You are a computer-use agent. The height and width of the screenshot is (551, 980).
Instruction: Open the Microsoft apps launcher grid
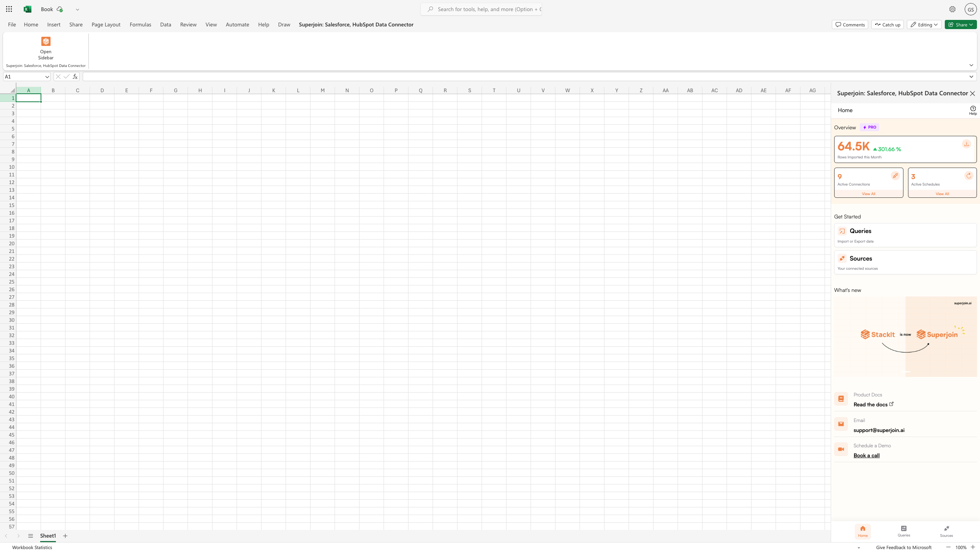(x=9, y=9)
